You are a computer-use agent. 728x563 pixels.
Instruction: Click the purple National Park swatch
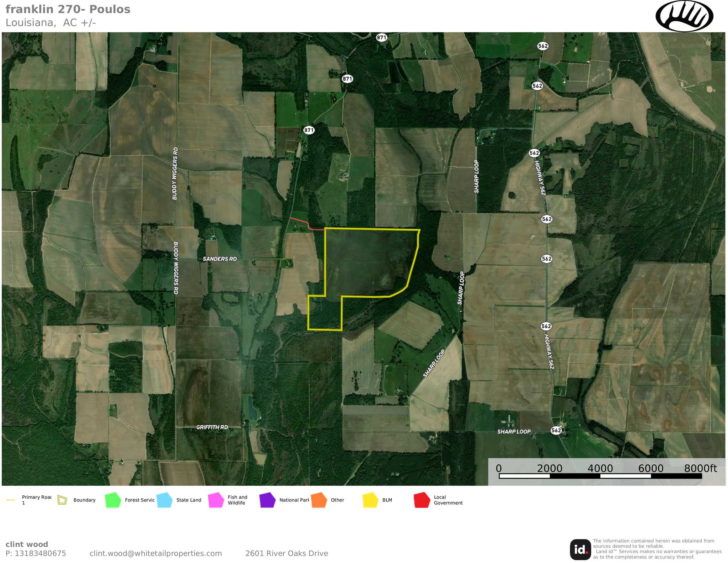click(x=267, y=500)
